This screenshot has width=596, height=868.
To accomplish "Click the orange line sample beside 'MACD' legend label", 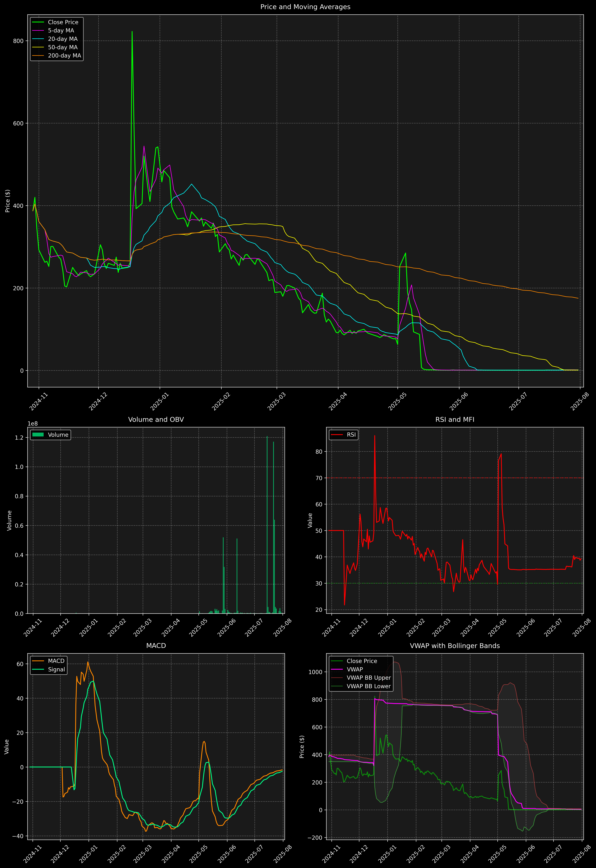I will pyautogui.click(x=38, y=661).
